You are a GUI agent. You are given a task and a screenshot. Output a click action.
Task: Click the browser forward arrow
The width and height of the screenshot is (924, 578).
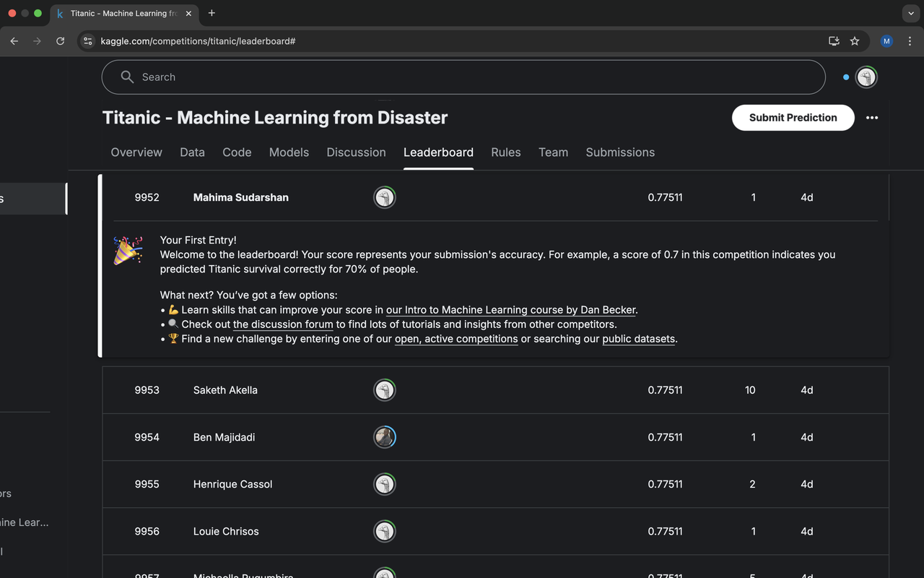tap(38, 41)
